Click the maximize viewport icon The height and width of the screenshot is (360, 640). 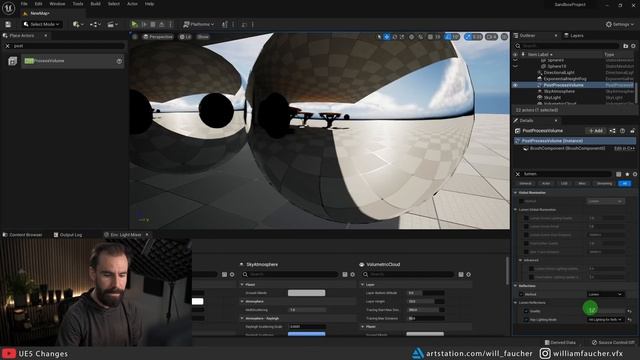click(504, 37)
